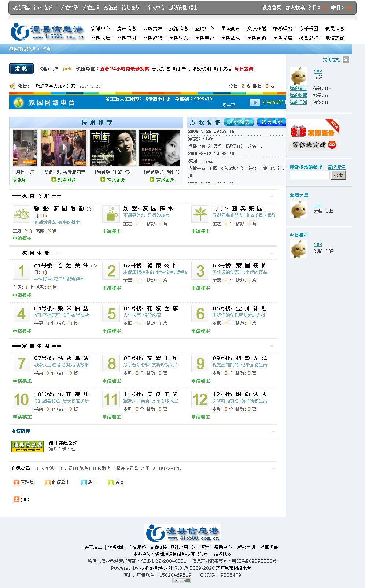Click the 发帖 post button

pos(21,69)
